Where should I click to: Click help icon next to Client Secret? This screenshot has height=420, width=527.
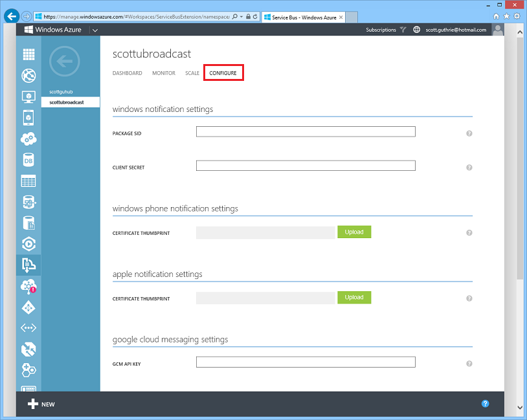pos(469,168)
